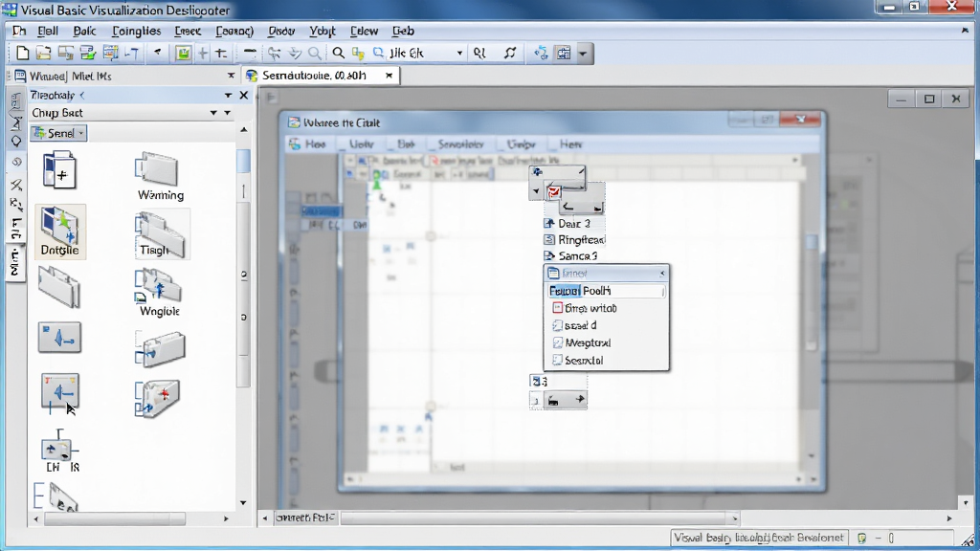This screenshot has width=980, height=551.
Task: Open the first Chup Gact dropdown arrow
Action: pyautogui.click(x=213, y=113)
